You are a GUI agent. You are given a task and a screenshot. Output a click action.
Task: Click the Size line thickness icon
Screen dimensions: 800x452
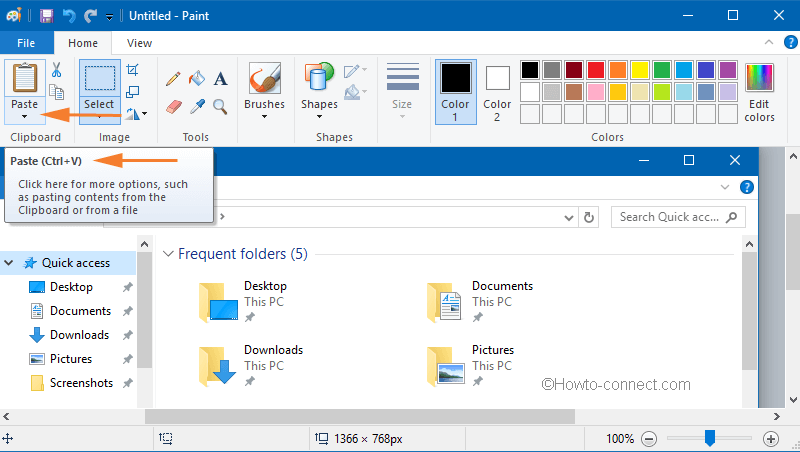[403, 77]
